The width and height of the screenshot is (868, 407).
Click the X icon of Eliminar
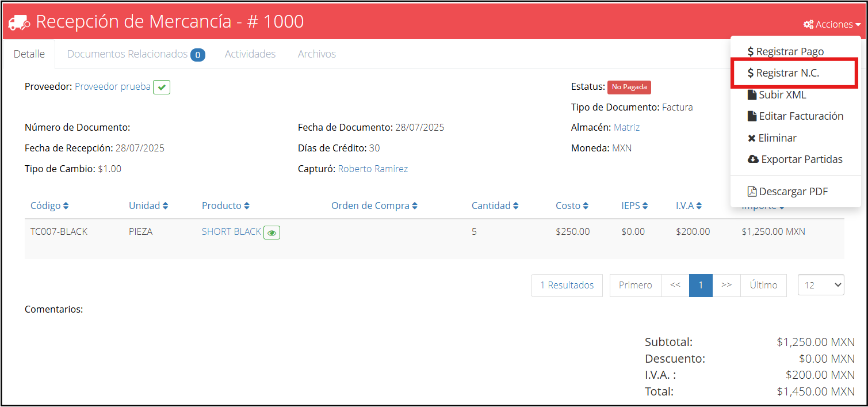tap(752, 138)
